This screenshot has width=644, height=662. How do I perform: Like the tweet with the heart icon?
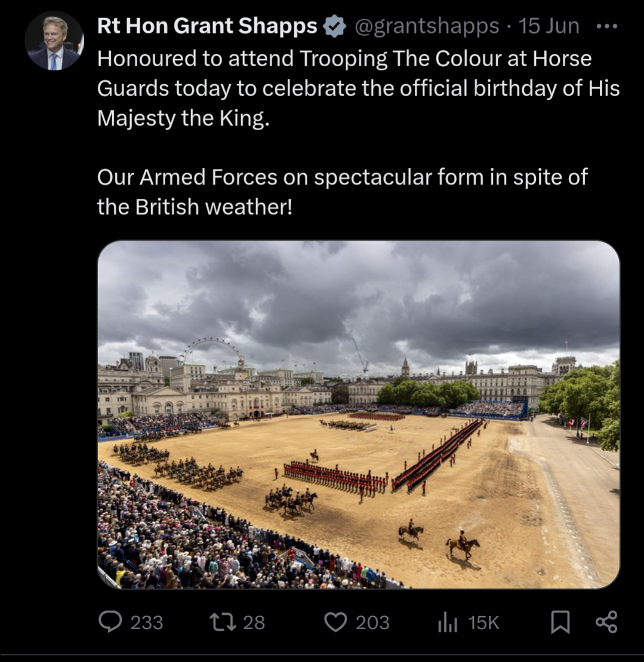335,622
